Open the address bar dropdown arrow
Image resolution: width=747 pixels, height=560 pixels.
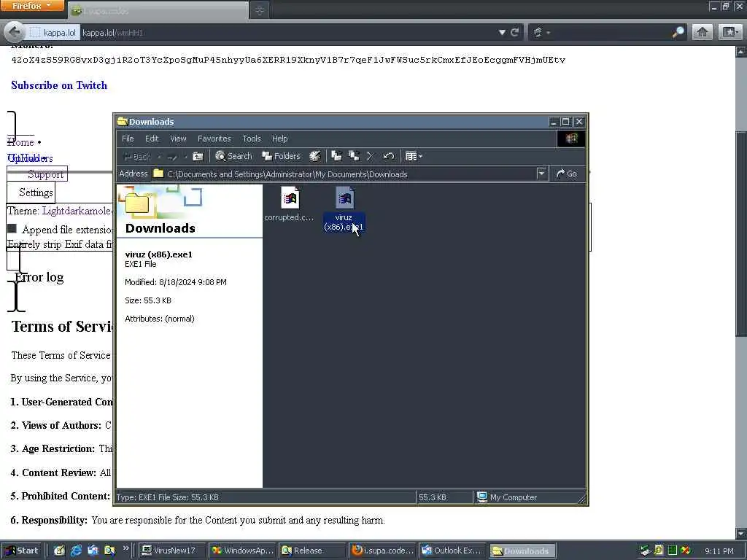coord(542,174)
